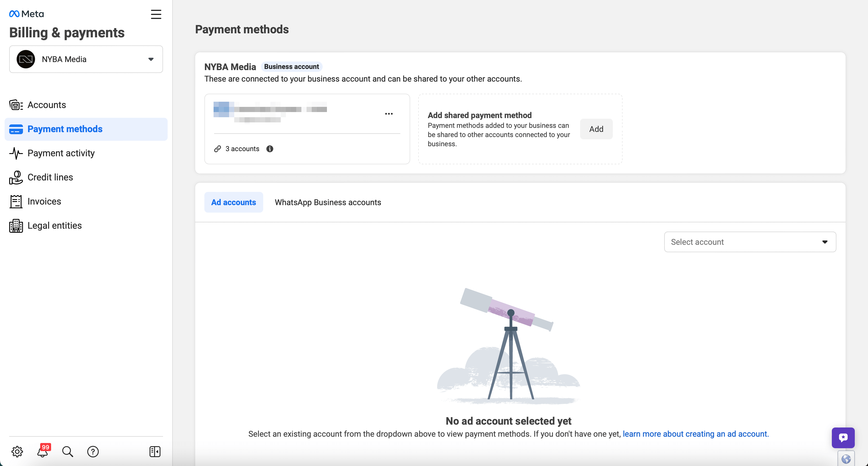Viewport: 868px width, 466px height.
Task: Select Payment methods in the sidebar
Action: coord(86,129)
